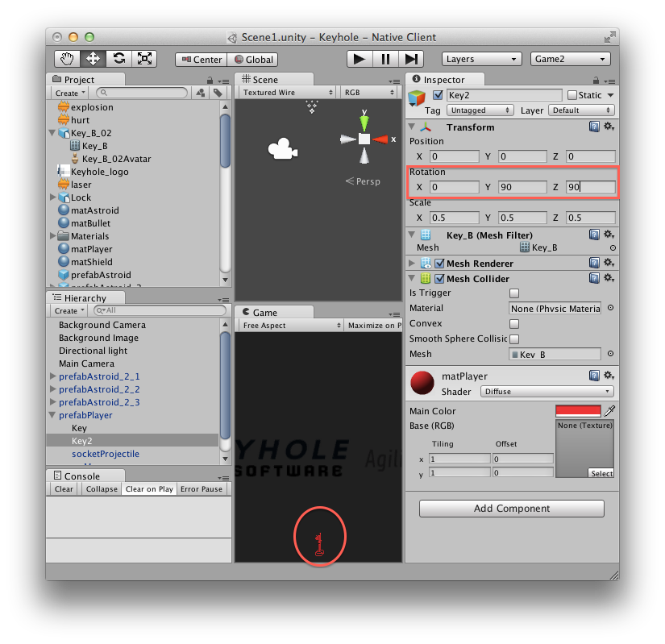665x644 pixels.
Task: Select the Scale tool
Action: click(144, 59)
